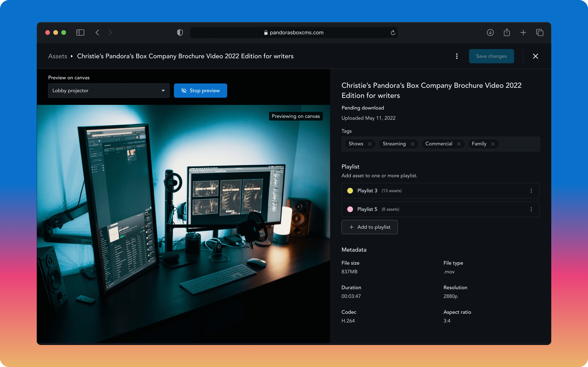Open Lobby projector canvas dropdown
This screenshot has width=588, height=367.
109,91
